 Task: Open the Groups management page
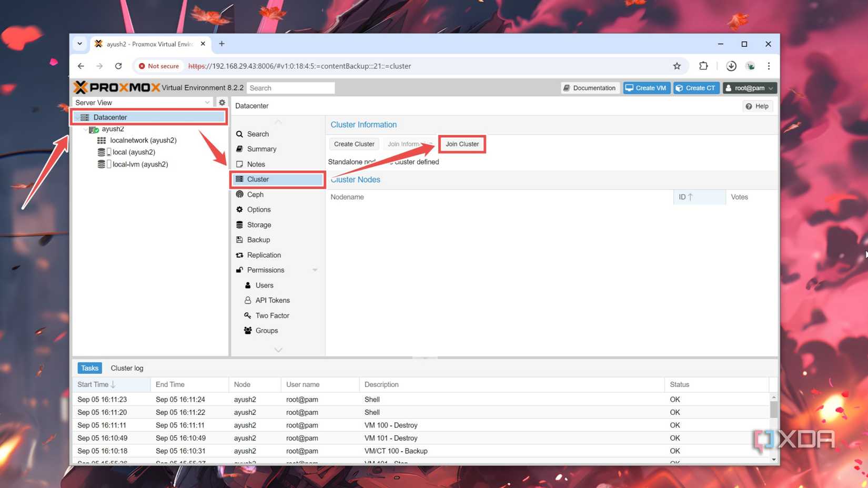tap(267, 330)
